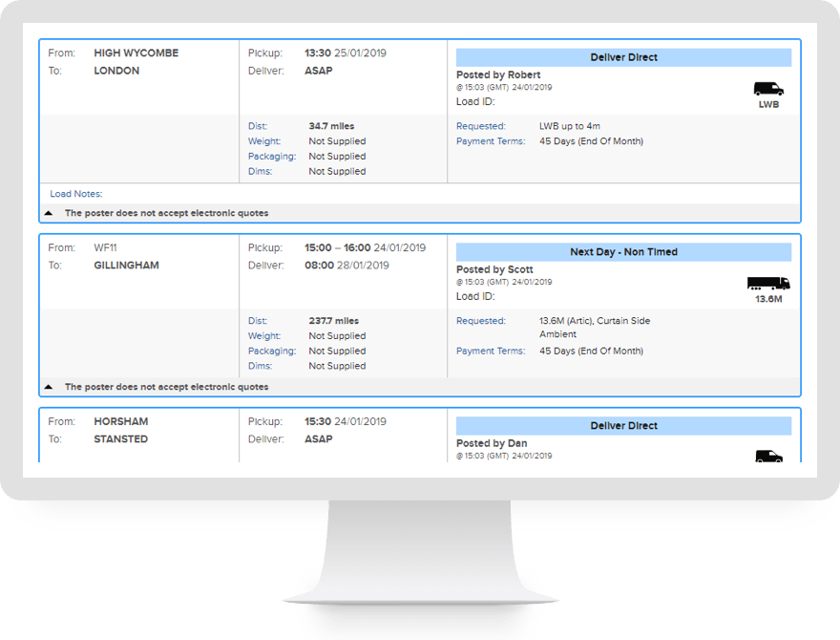The image size is (840, 640).
Task: Click the LWB van icon for Robert's load
Action: click(x=768, y=89)
